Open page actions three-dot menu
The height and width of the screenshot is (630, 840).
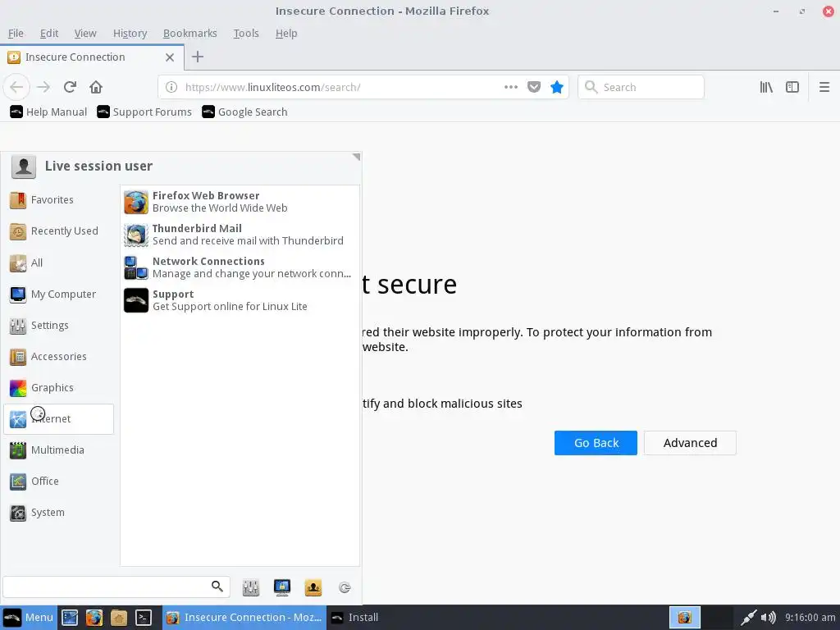[x=511, y=87]
